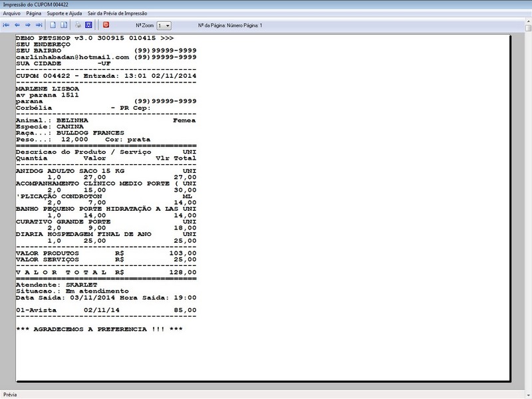This screenshot has height=399, width=532.
Task: Select single page view icon
Action: [53, 25]
